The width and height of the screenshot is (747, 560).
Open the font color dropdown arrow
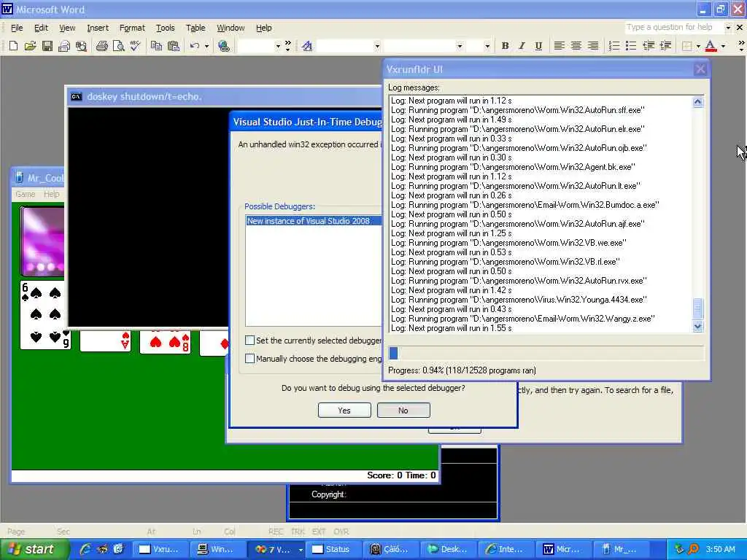(x=723, y=46)
